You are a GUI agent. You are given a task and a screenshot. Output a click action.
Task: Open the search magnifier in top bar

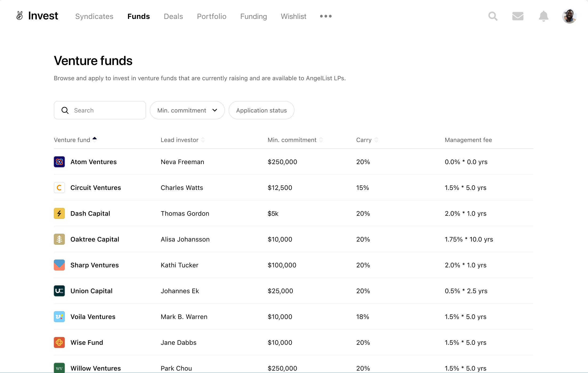tap(493, 16)
